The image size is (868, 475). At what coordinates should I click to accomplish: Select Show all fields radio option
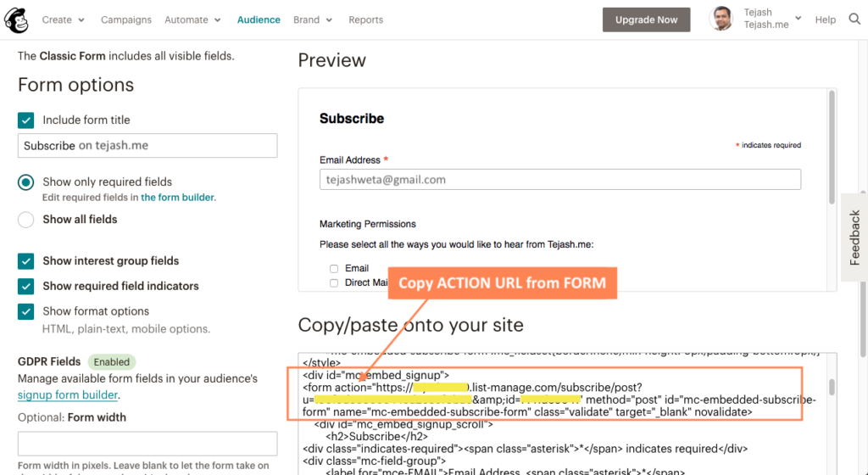(x=26, y=220)
